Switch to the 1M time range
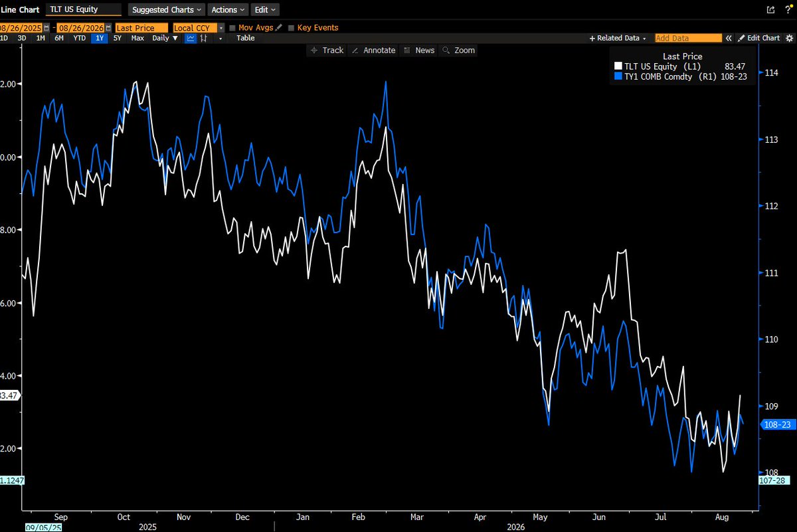 (41, 38)
